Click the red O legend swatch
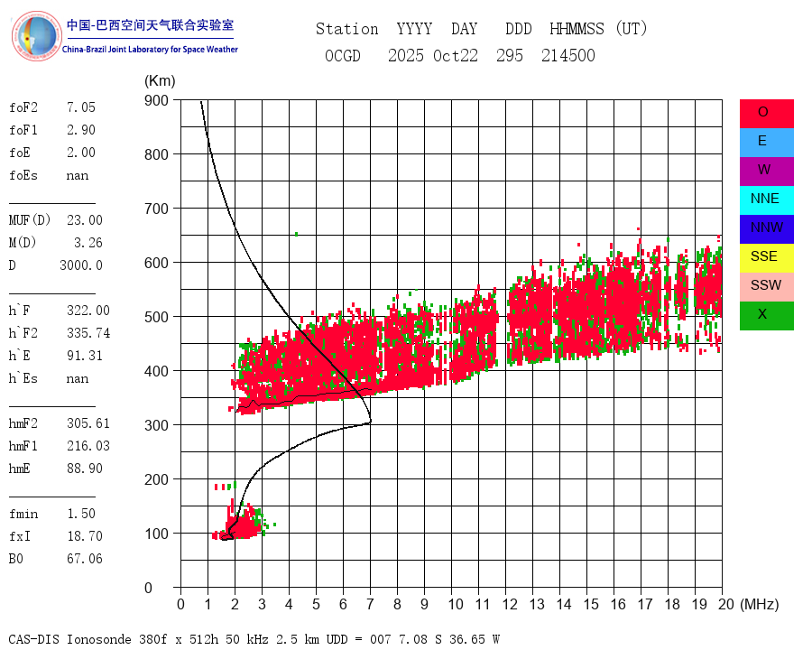 766,114
